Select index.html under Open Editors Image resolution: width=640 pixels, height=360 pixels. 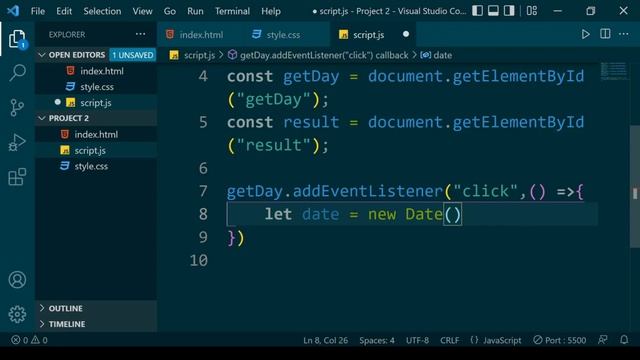(96, 71)
